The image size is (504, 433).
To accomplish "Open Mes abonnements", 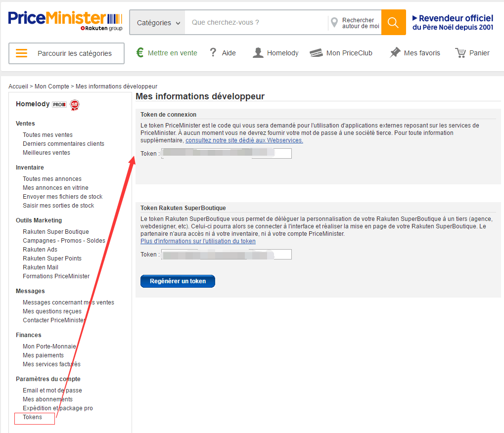I will pyautogui.click(x=48, y=399).
